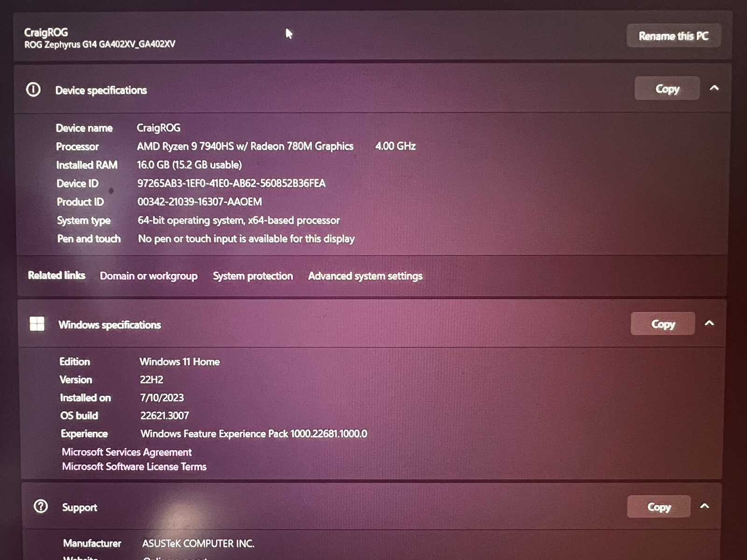Click the Windows logo icon
The height and width of the screenshot is (560, 747).
[37, 323]
